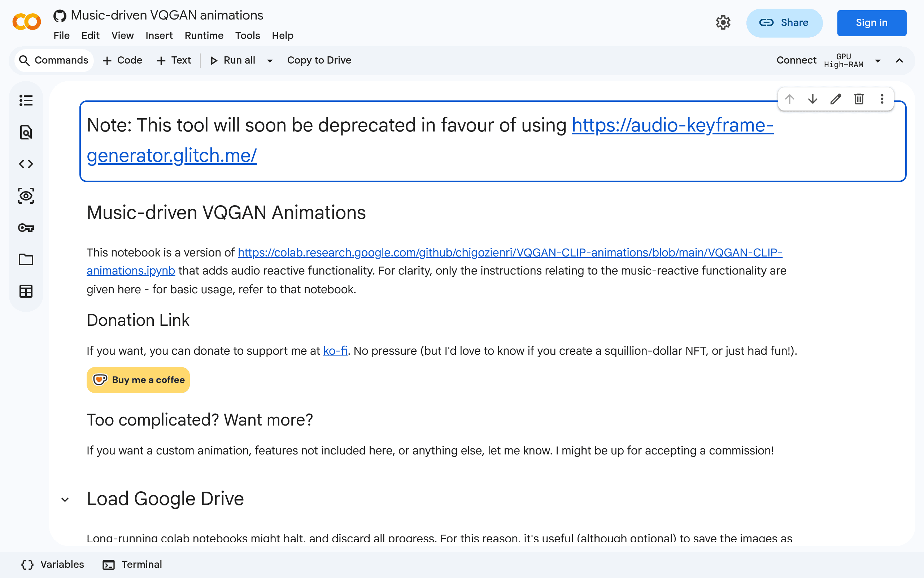Viewport: 924px width, 578px height.
Task: Click the Colab CO logo
Action: pos(27,22)
